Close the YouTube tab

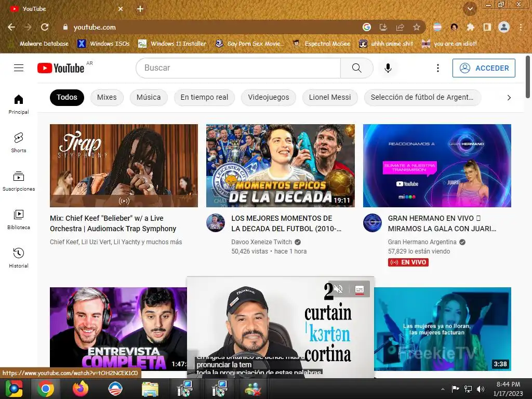pyautogui.click(x=121, y=9)
